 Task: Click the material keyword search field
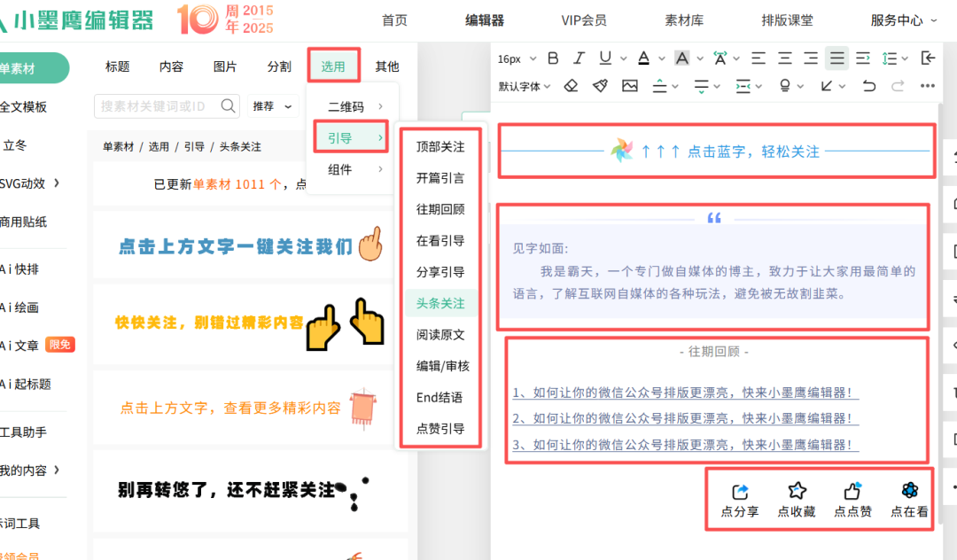click(155, 106)
